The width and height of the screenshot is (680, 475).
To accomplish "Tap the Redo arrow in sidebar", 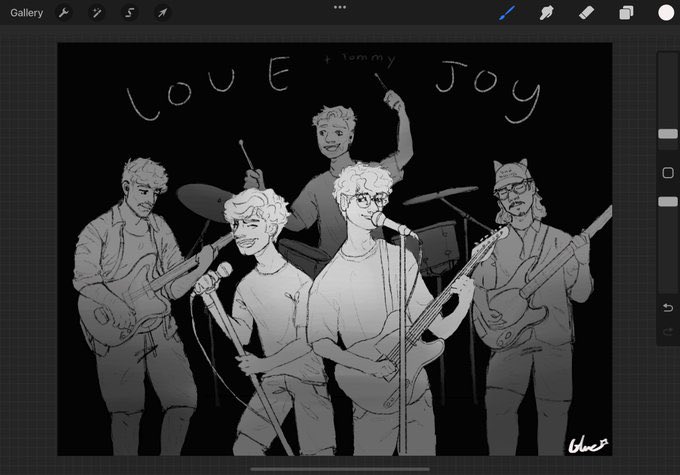I will 668,332.
